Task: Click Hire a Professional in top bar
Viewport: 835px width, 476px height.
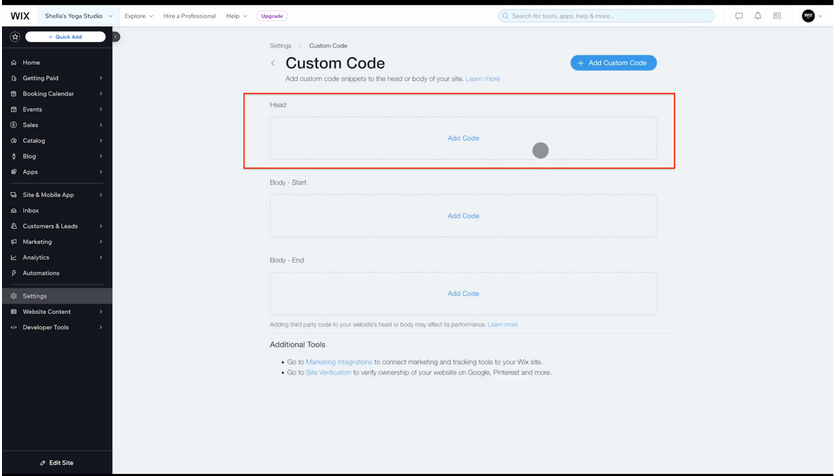Action: coord(189,16)
